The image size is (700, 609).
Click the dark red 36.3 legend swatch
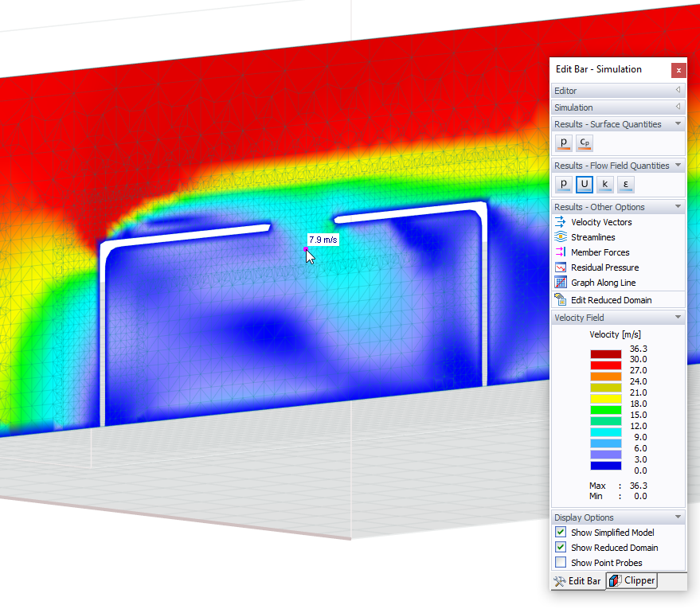pos(606,354)
